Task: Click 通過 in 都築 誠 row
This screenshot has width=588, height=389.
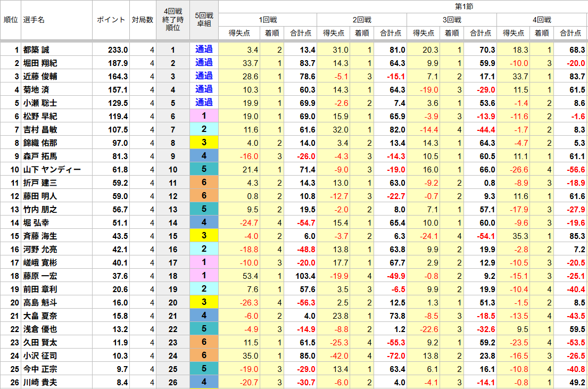Action: click(x=204, y=49)
